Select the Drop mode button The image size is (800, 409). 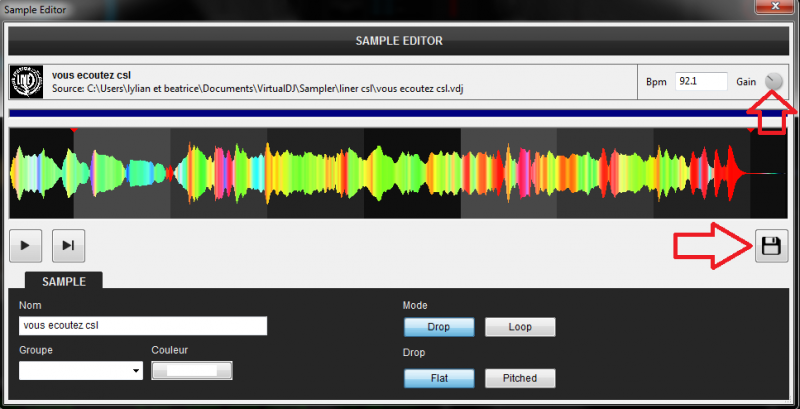point(438,327)
